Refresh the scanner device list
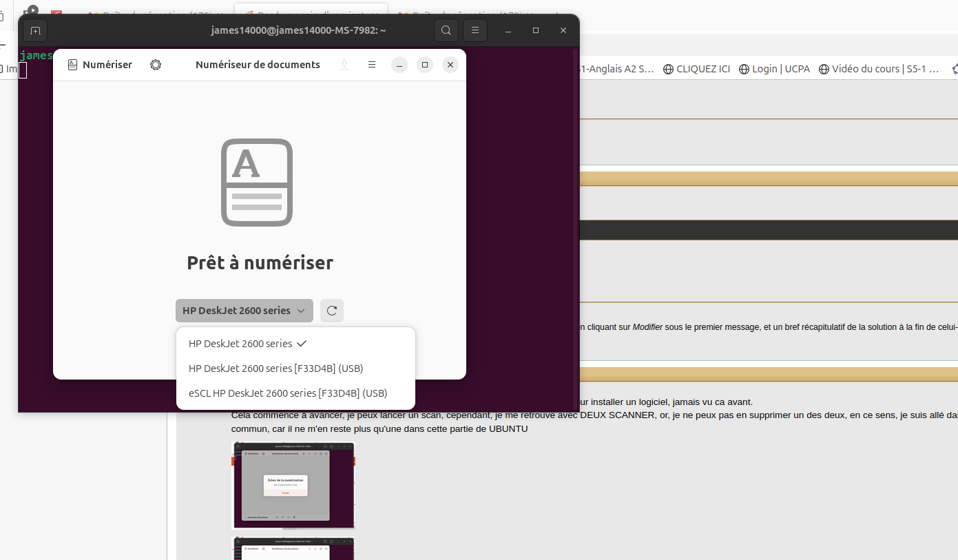This screenshot has width=958, height=560. (332, 311)
